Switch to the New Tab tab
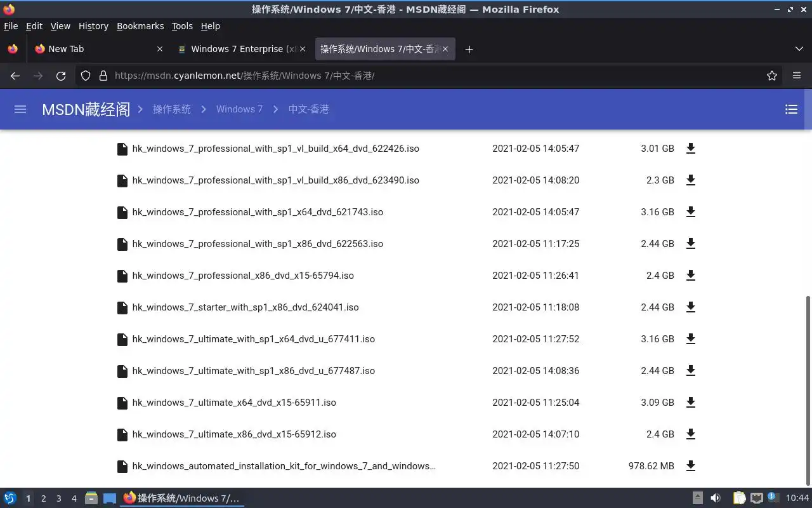The height and width of the screenshot is (508, 812). [98, 49]
